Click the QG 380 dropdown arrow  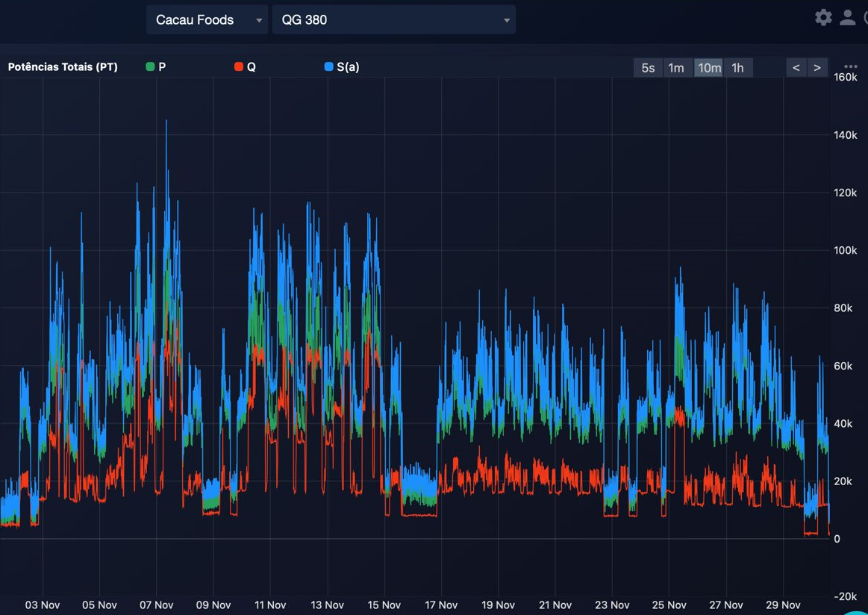coord(507,20)
